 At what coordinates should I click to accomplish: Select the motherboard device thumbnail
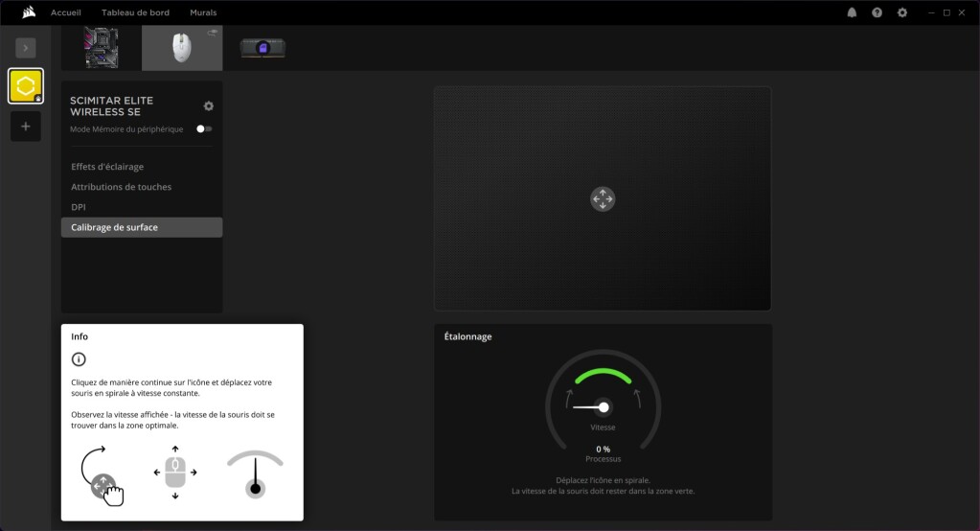point(102,48)
